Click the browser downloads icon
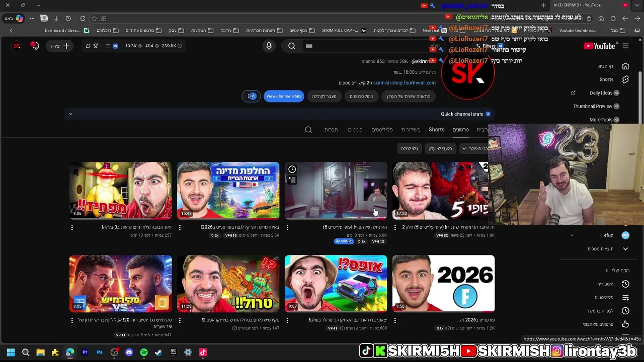The width and height of the screenshot is (644, 362). (56, 19)
